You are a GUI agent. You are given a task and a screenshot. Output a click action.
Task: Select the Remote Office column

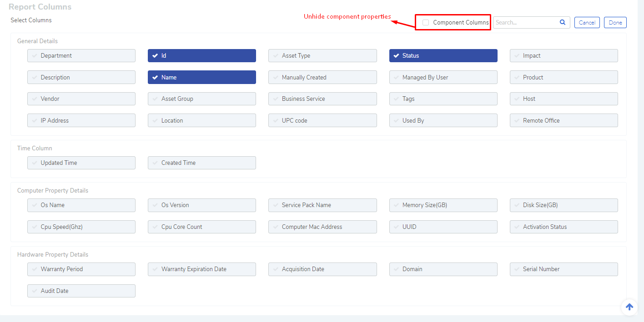(564, 120)
